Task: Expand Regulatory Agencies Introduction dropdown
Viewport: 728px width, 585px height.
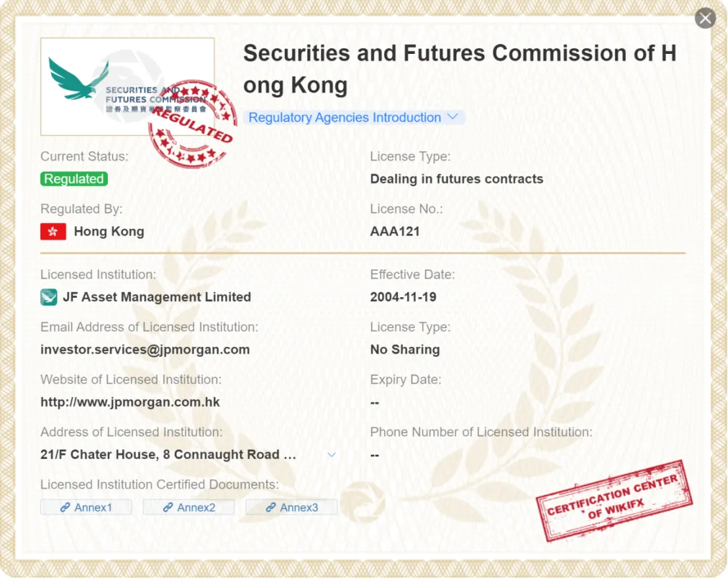Action: pos(354,118)
